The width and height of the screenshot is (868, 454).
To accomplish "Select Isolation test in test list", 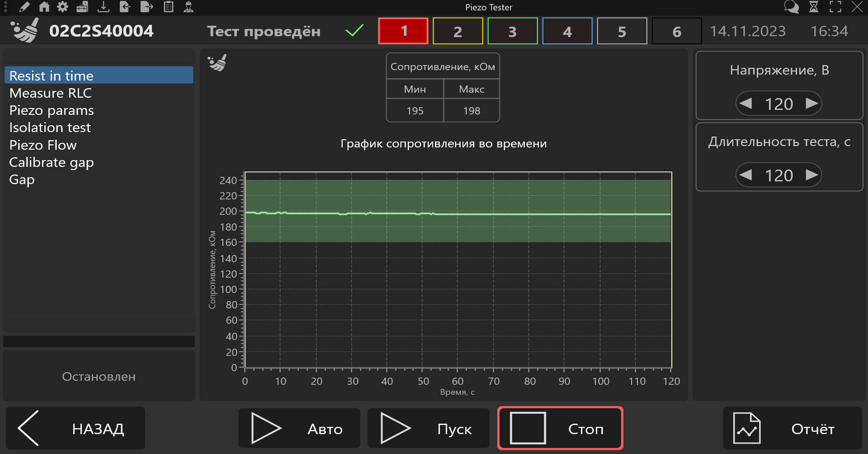I will [x=50, y=128].
